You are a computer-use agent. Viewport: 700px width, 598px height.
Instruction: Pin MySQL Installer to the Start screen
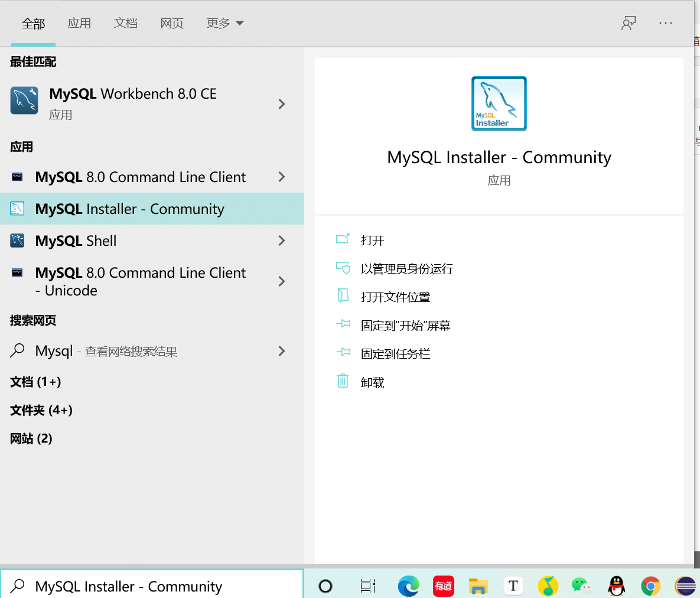405,324
